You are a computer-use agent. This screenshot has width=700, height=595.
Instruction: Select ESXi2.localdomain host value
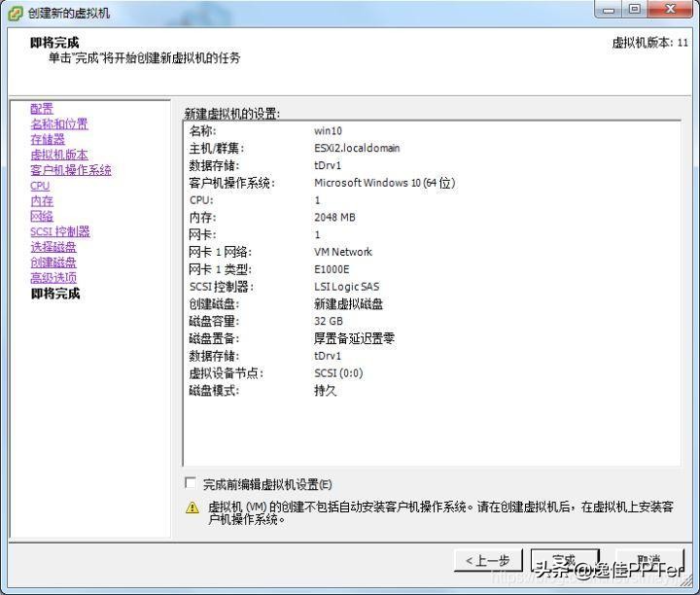tap(357, 148)
